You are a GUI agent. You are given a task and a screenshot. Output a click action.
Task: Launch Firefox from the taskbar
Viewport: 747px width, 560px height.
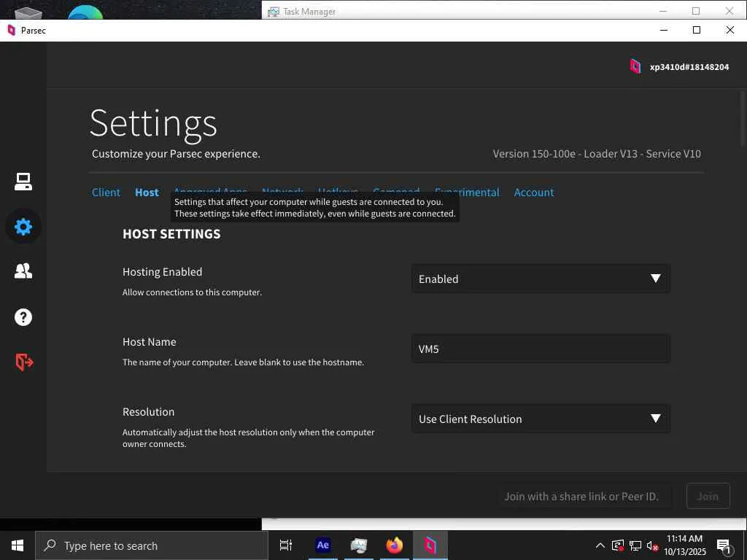pos(395,545)
